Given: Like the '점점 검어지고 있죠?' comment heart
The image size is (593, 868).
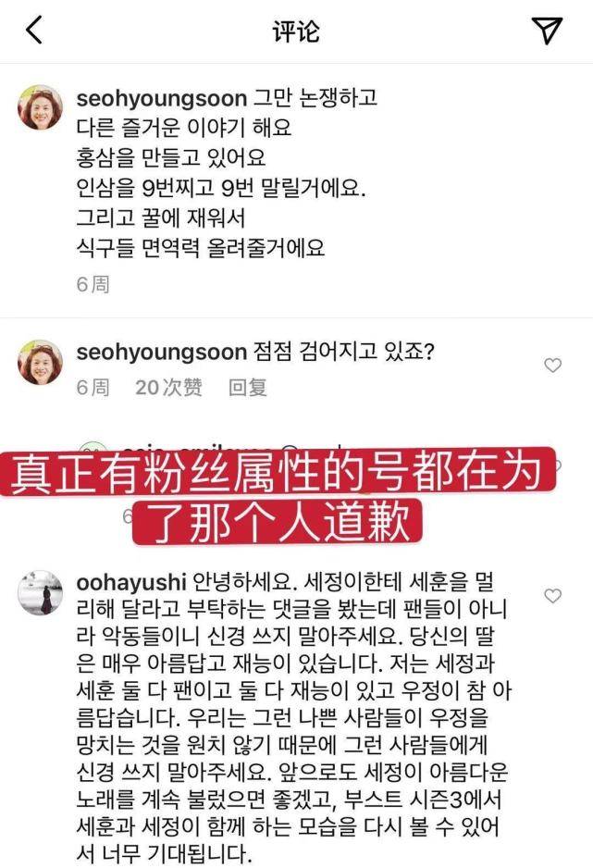Looking at the screenshot, I should coord(552,365).
